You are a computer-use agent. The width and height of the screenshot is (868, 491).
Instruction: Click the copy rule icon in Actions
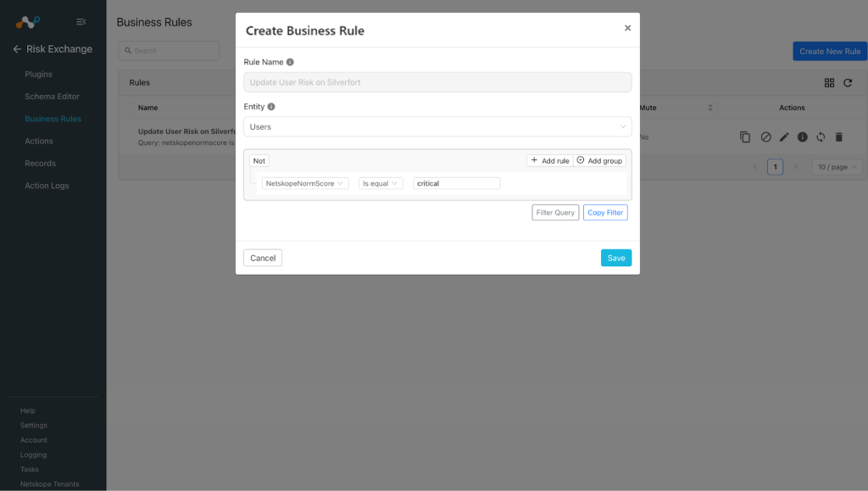(745, 137)
